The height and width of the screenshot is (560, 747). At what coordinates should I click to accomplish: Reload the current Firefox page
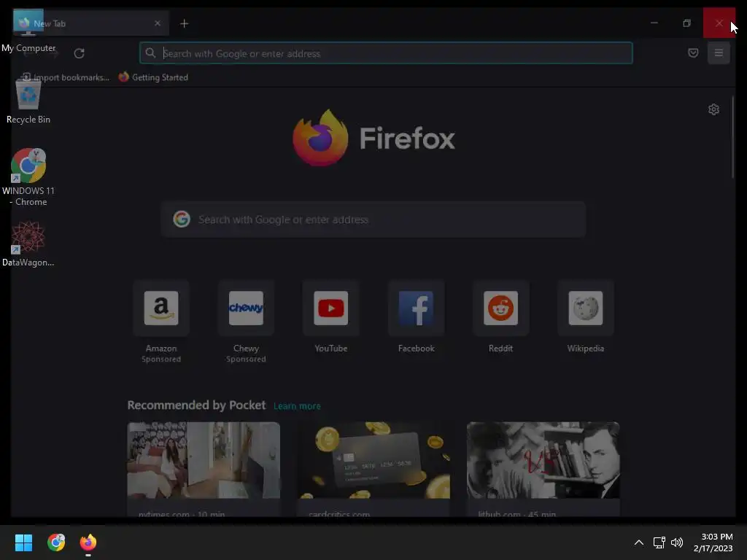coord(79,53)
